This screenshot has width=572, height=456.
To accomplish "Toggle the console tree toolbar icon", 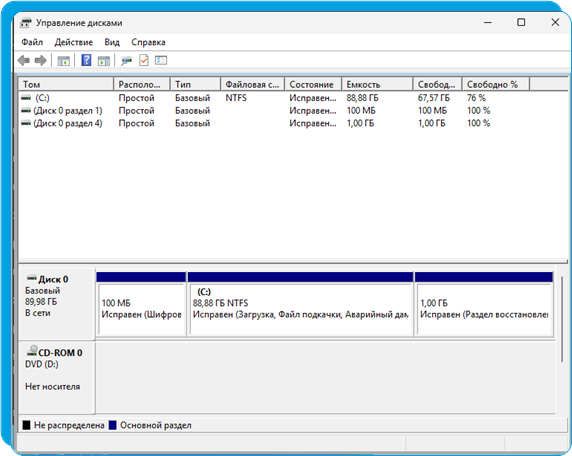I will tap(64, 61).
